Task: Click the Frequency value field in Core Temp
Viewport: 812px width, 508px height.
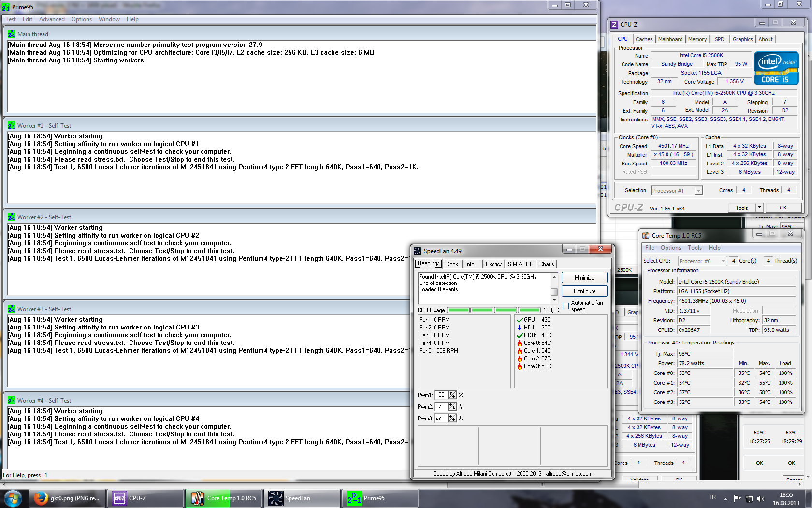Action: 736,301
